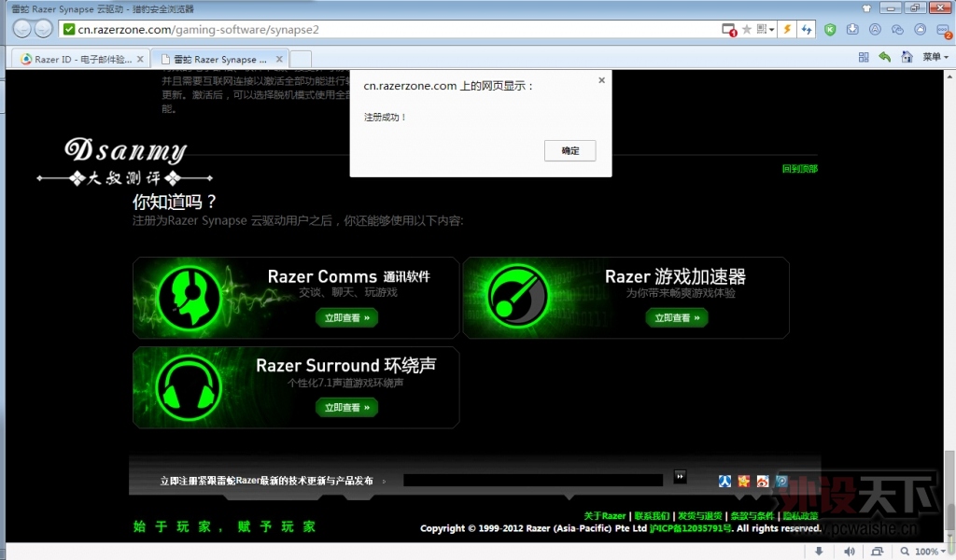Click the Razer Surround 环绕声 heading
The height and width of the screenshot is (560, 956).
pyautogui.click(x=345, y=366)
